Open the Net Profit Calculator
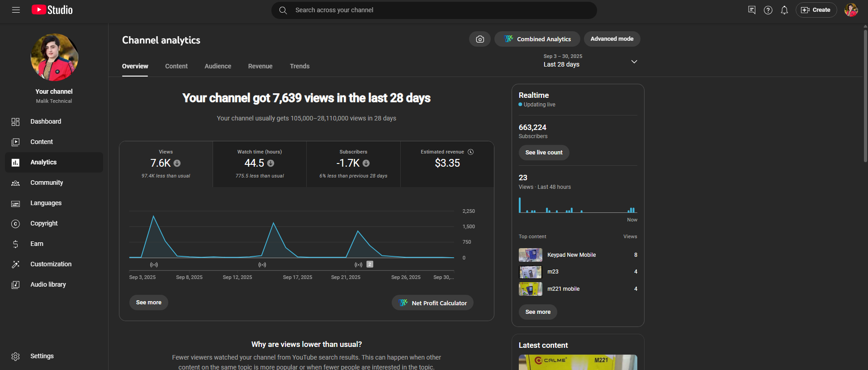The image size is (868, 370). tap(432, 303)
